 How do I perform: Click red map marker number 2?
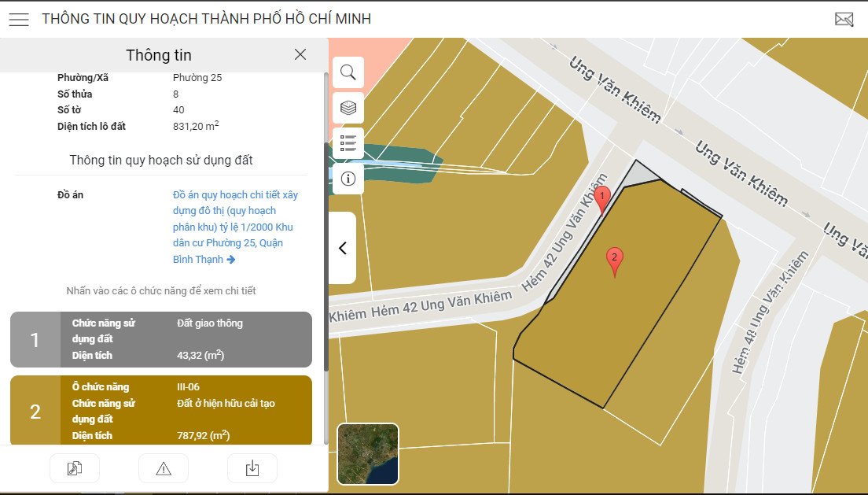pyautogui.click(x=615, y=261)
